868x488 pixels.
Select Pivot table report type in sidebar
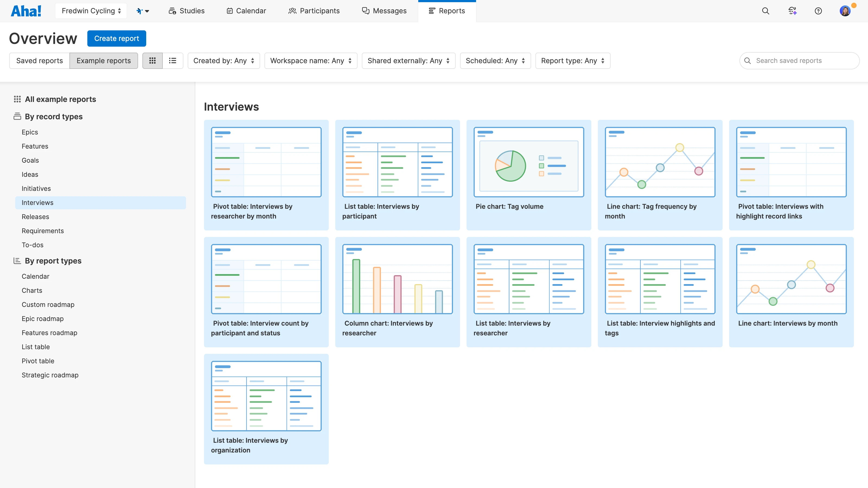click(x=38, y=361)
